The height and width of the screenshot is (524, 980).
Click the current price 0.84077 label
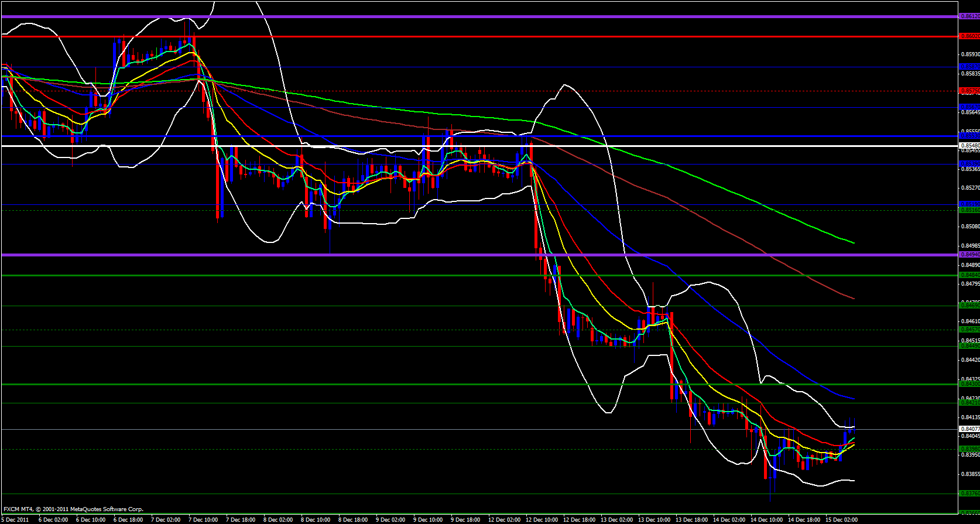pos(969,429)
